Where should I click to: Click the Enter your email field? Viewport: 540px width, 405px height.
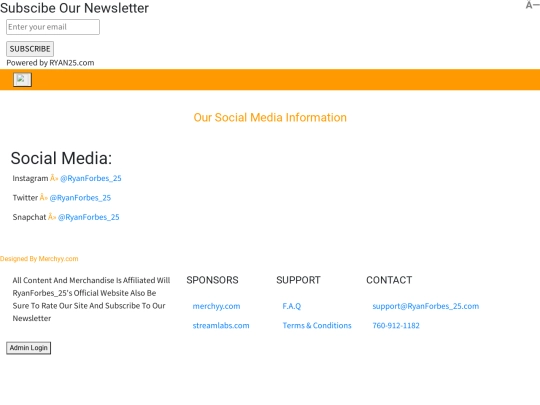click(53, 27)
